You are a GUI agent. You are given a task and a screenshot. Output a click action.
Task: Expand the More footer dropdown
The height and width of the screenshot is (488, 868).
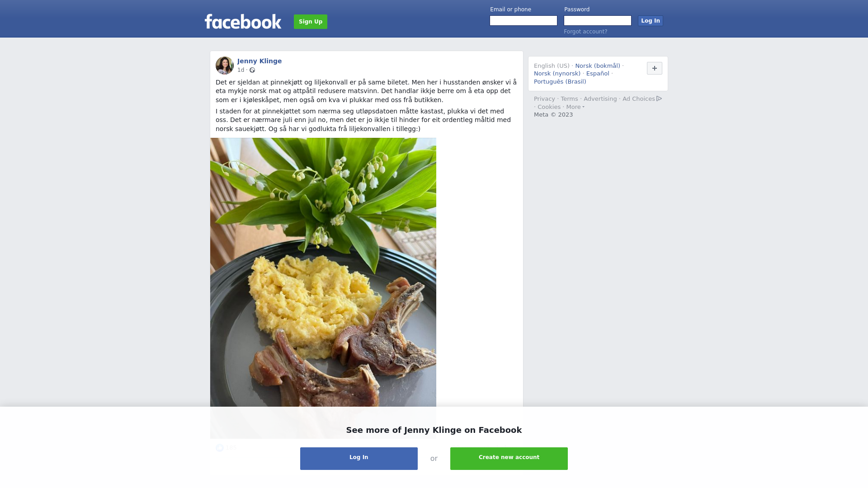tap(575, 107)
